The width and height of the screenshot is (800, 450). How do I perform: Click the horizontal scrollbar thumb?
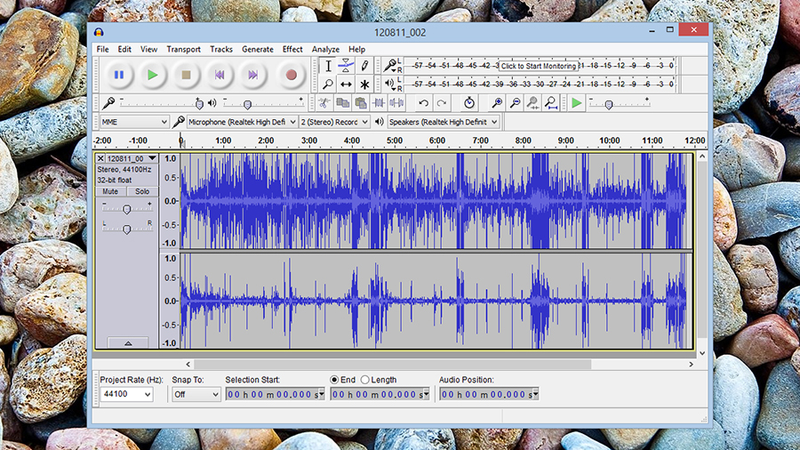tap(392, 364)
